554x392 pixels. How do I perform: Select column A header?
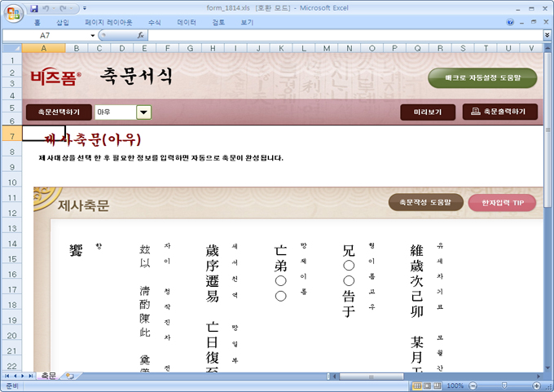pos(44,48)
